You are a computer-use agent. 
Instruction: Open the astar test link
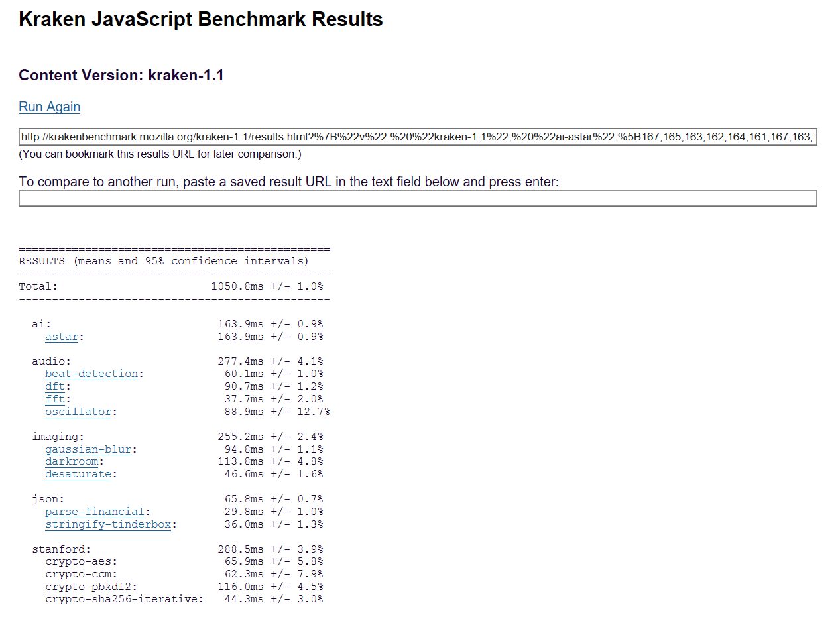[x=62, y=337]
